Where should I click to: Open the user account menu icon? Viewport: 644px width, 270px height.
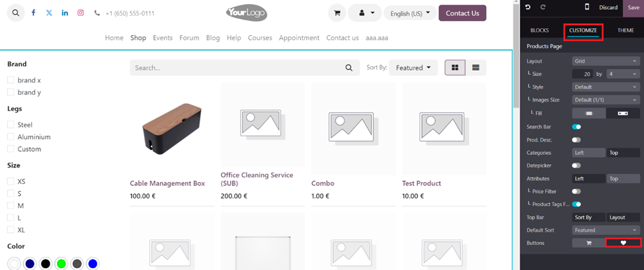coord(365,13)
